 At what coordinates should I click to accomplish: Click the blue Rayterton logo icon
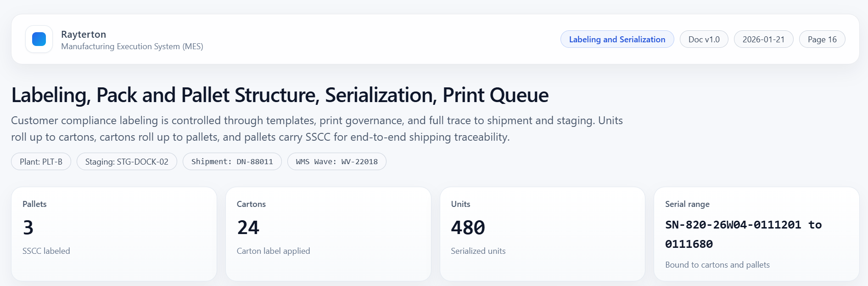[x=39, y=39]
